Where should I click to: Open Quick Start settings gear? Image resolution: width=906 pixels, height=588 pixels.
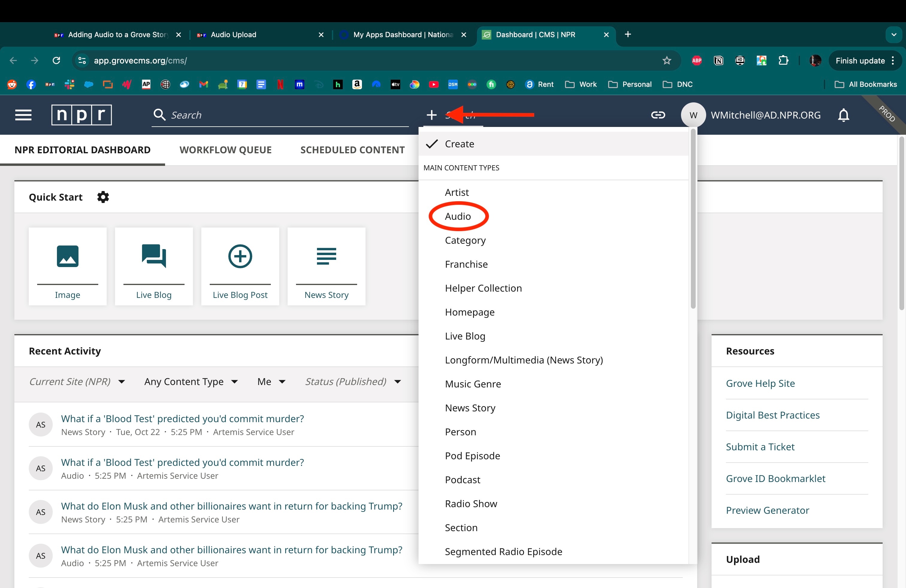click(103, 197)
